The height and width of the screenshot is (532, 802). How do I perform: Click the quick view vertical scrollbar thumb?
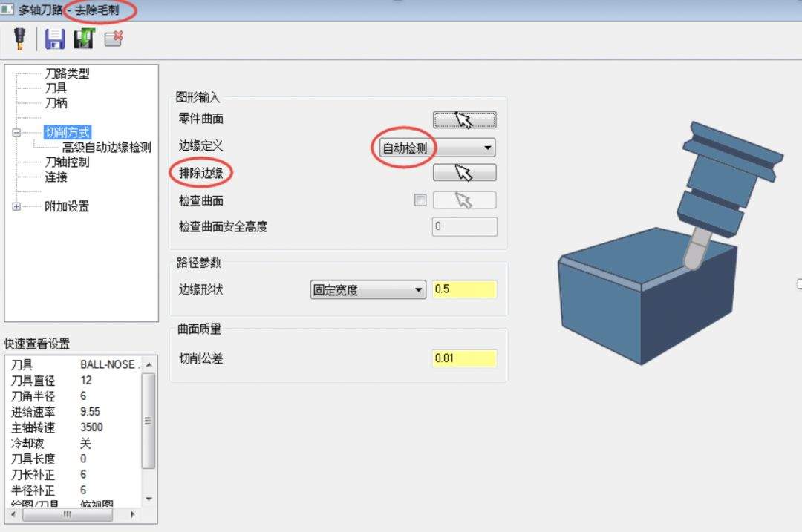(149, 421)
